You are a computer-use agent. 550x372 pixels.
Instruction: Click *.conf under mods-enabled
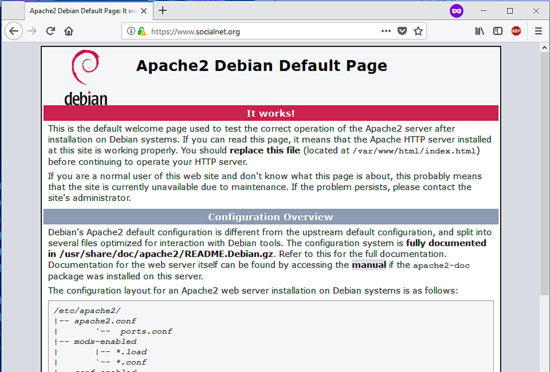point(132,362)
